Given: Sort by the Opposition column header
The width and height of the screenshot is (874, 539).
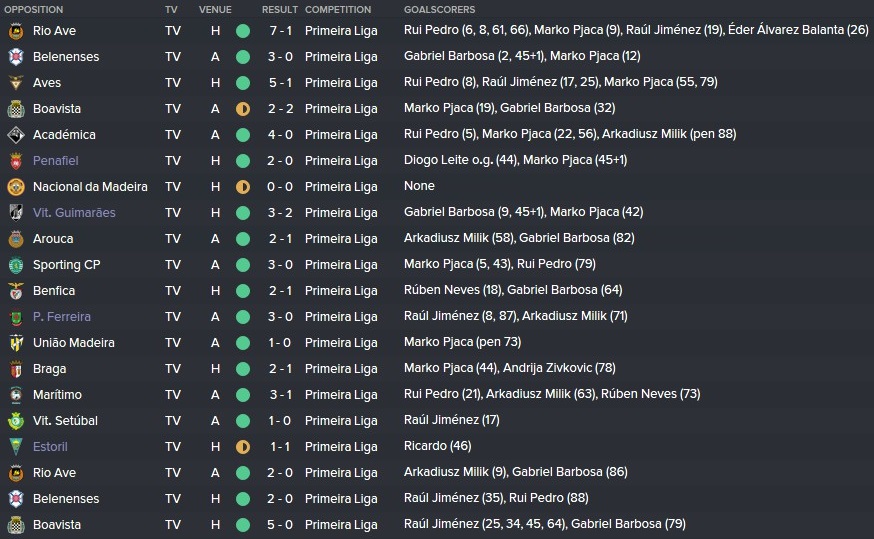Looking at the screenshot, I should pyautogui.click(x=33, y=9).
